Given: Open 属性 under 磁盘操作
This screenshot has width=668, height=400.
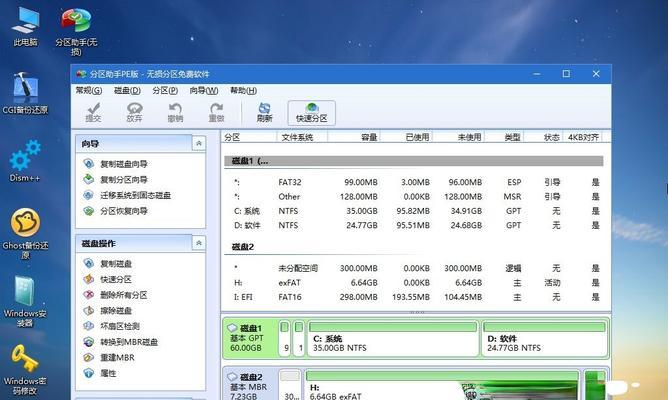Looking at the screenshot, I should [108, 374].
